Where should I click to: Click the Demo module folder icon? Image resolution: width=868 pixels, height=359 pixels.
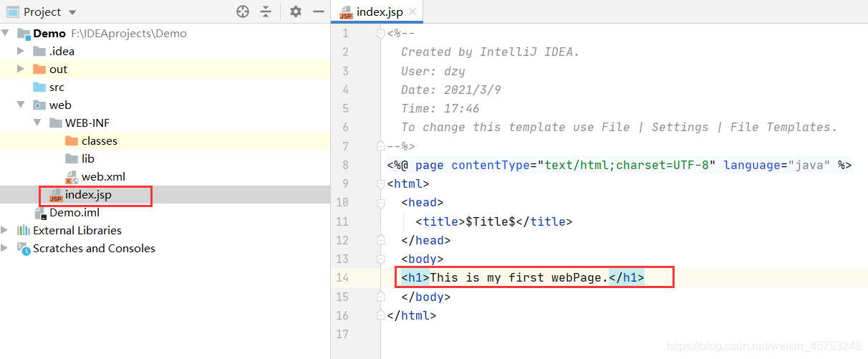tap(23, 34)
